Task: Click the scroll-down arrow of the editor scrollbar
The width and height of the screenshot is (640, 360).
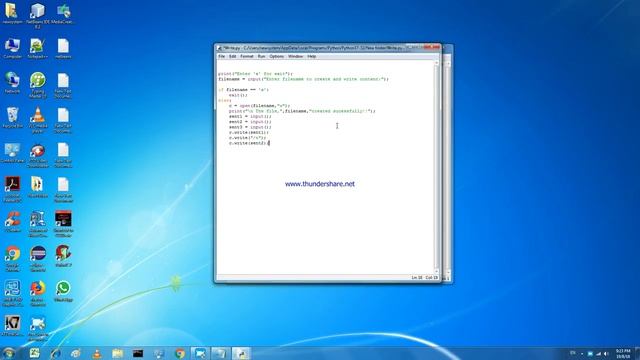Action: (436, 272)
